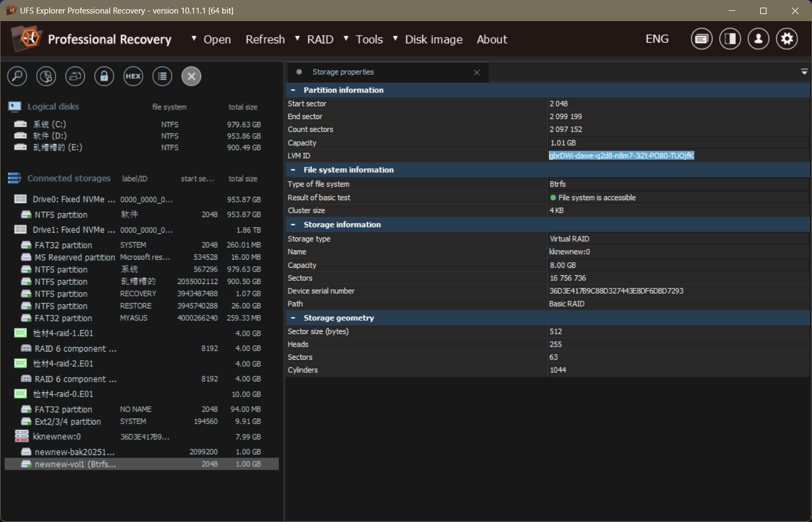Click the About menu item

[492, 39]
